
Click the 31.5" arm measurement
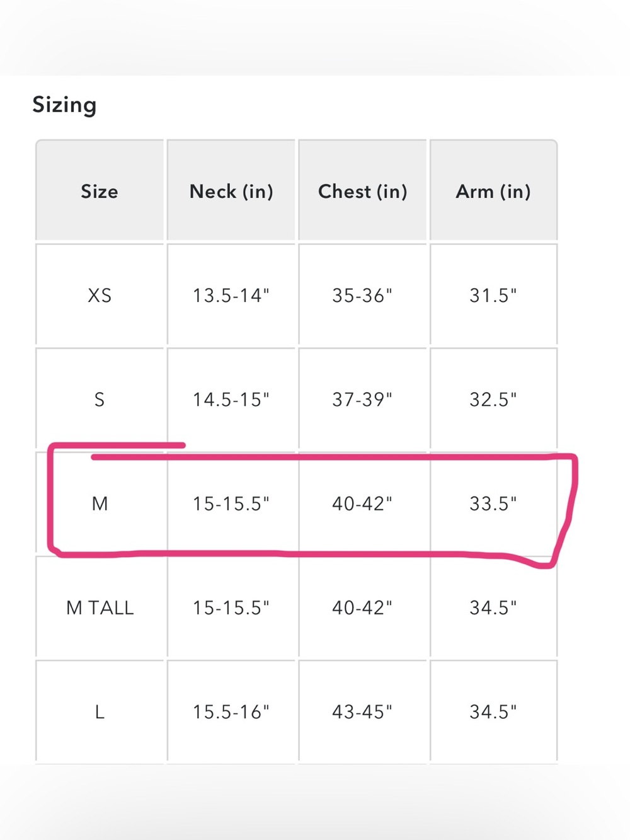coord(493,295)
